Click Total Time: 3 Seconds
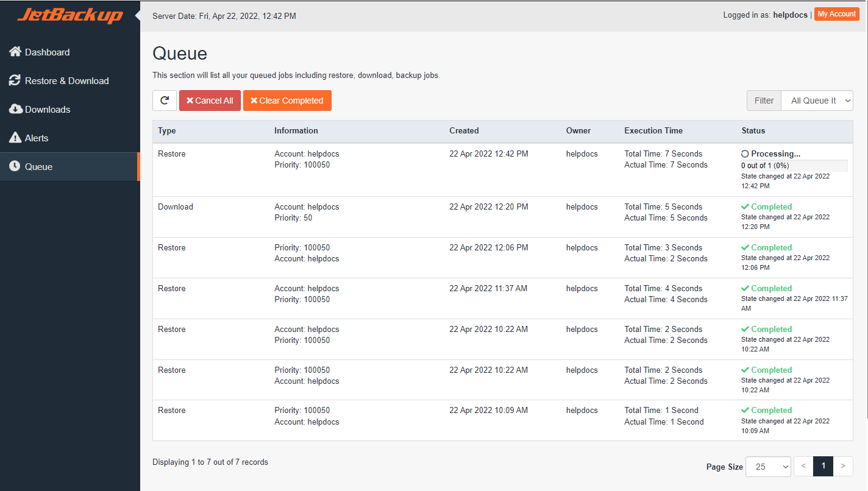This screenshot has height=491, width=868. [663, 248]
